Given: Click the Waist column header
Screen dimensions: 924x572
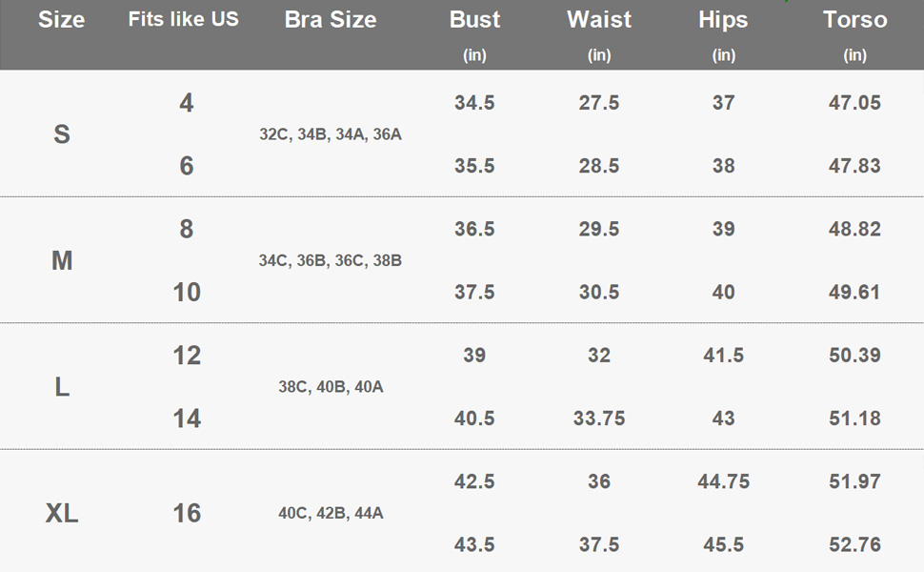Looking at the screenshot, I should coord(599,20).
